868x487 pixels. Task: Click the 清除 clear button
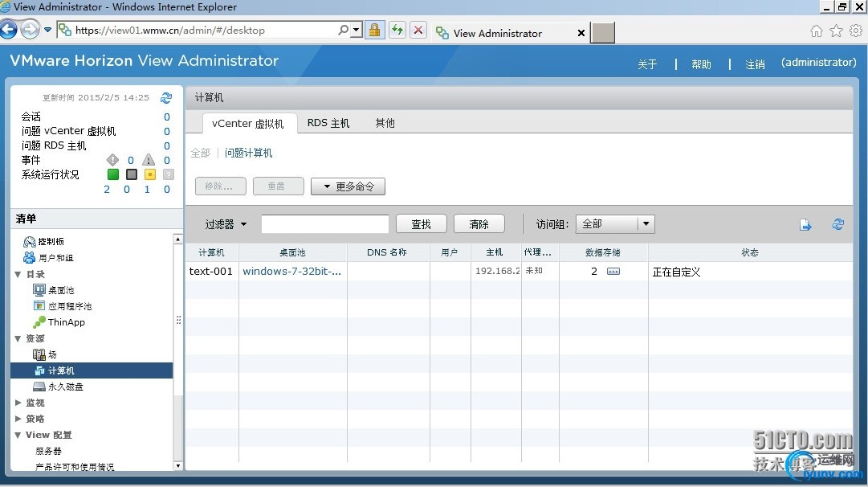click(x=479, y=224)
